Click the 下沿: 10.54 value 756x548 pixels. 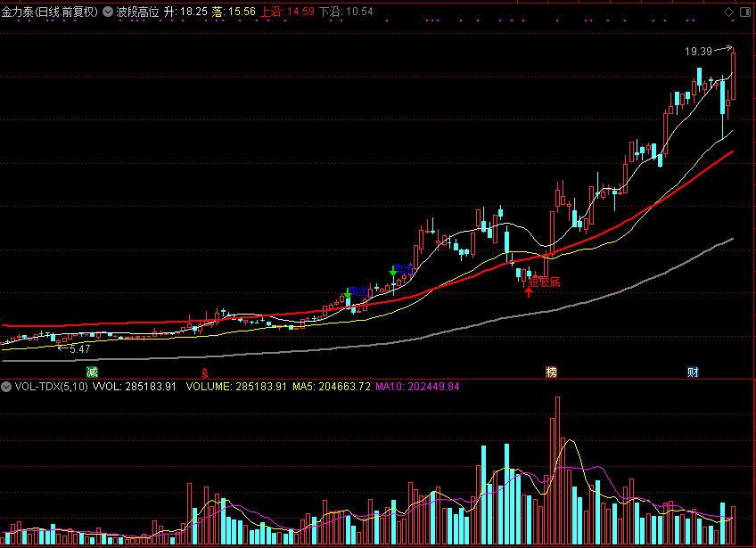(346, 12)
